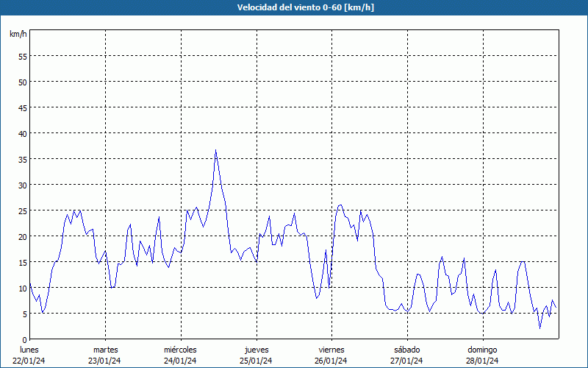Click the 26/01/24 date label
The image size is (588, 368).
tap(331, 361)
